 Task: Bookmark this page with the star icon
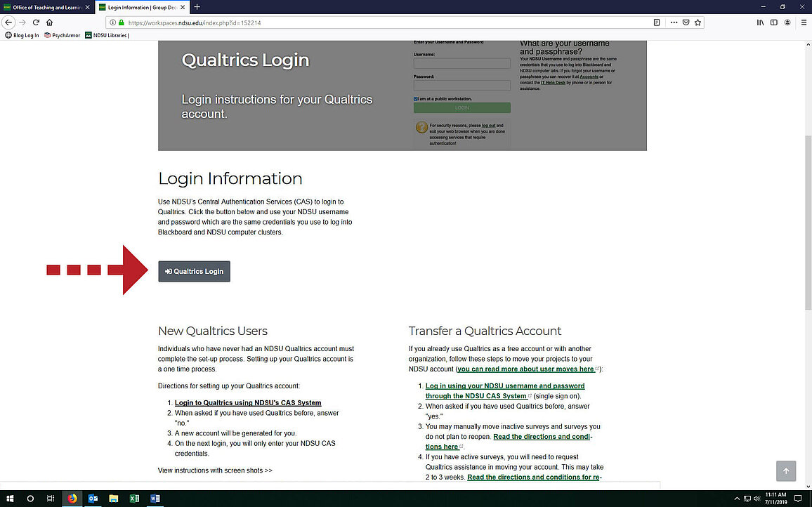(x=698, y=22)
